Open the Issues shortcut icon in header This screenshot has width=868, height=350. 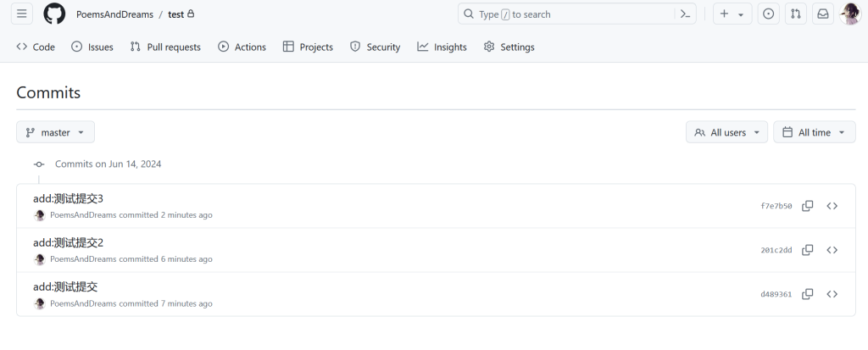(768, 14)
